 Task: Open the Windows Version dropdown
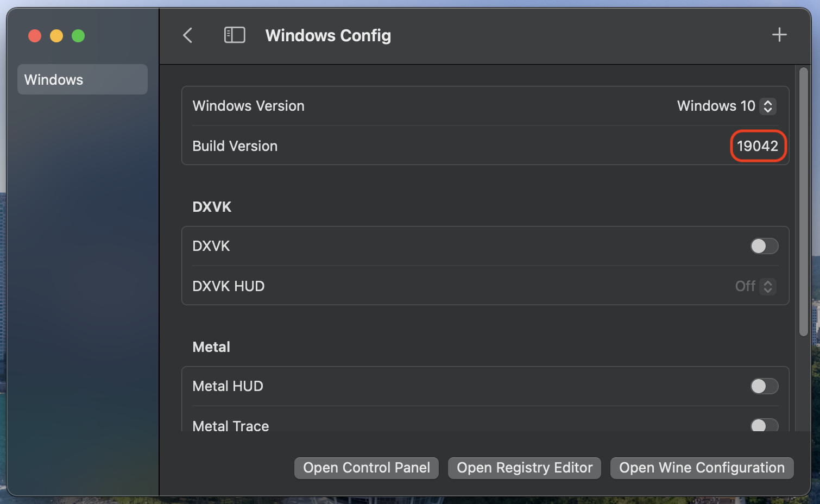pyautogui.click(x=726, y=106)
